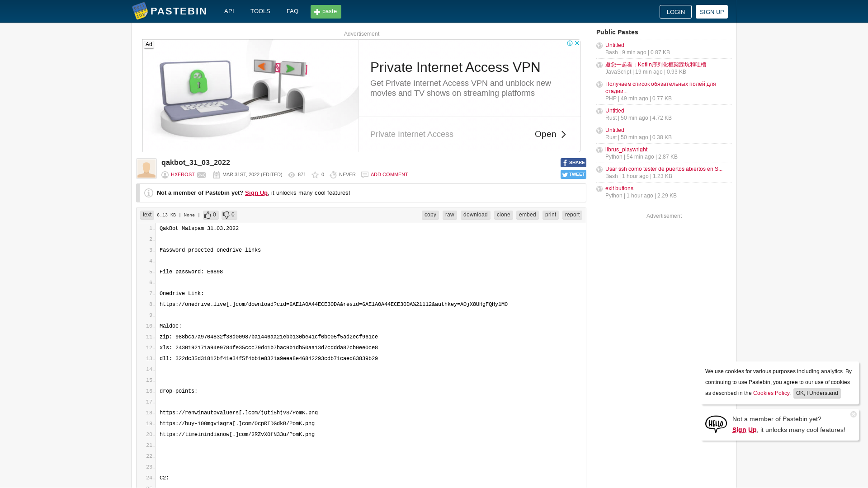Click ADD COMMENT link
Screen dimensions: 868x488
click(389, 174)
